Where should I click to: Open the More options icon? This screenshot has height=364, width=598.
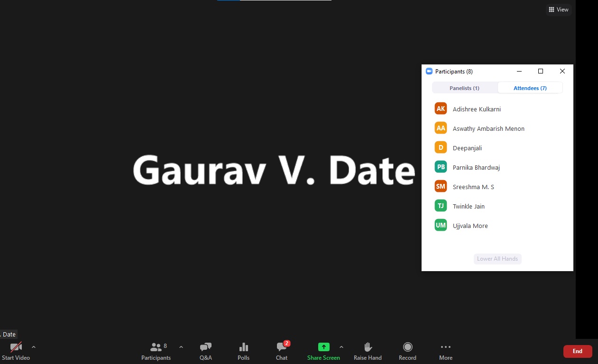point(445,351)
